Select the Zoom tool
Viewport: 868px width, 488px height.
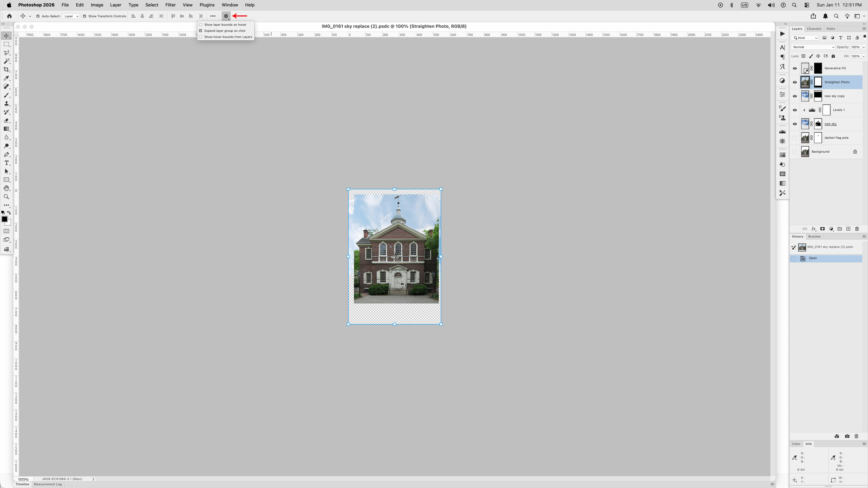pos(6,197)
